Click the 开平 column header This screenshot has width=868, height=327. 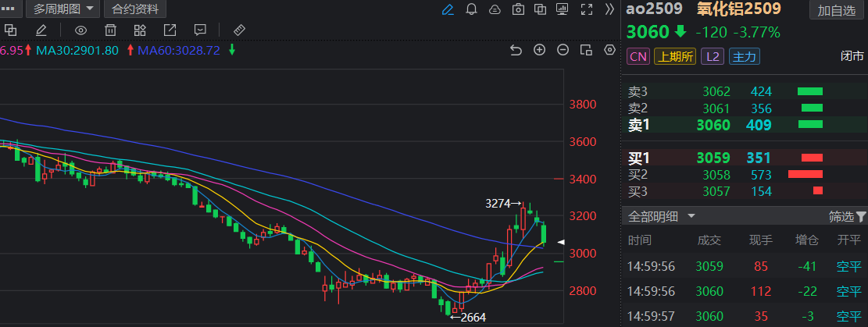849,240
